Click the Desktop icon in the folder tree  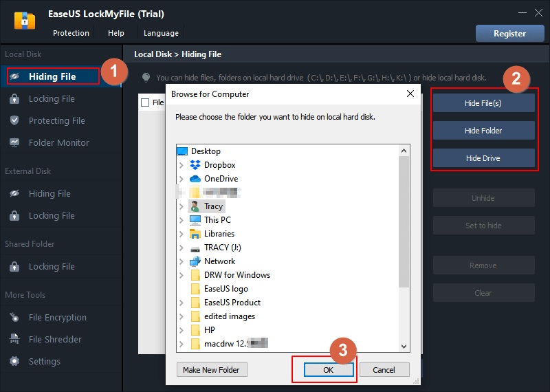tap(182, 151)
